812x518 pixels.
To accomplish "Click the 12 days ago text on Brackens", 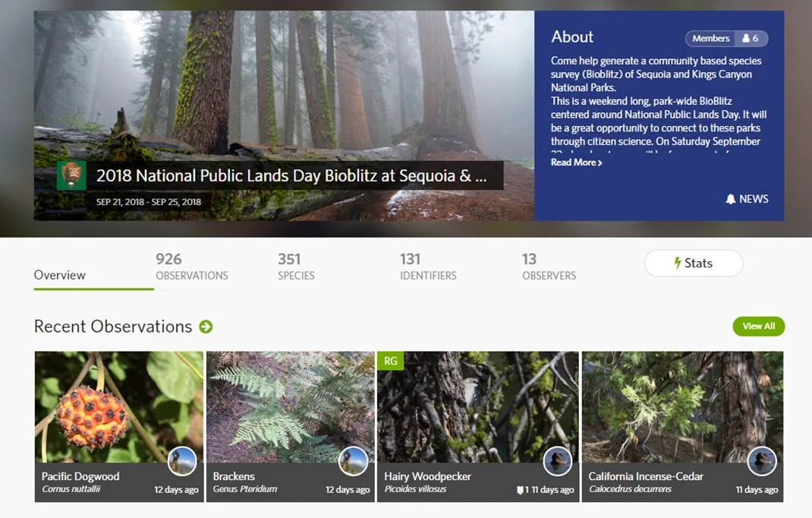I will [x=348, y=489].
